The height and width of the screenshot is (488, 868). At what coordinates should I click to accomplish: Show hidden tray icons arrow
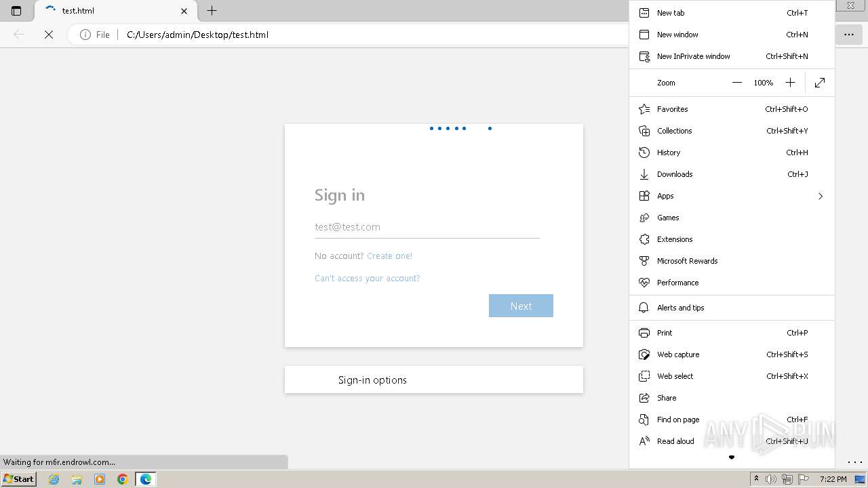tap(756, 479)
